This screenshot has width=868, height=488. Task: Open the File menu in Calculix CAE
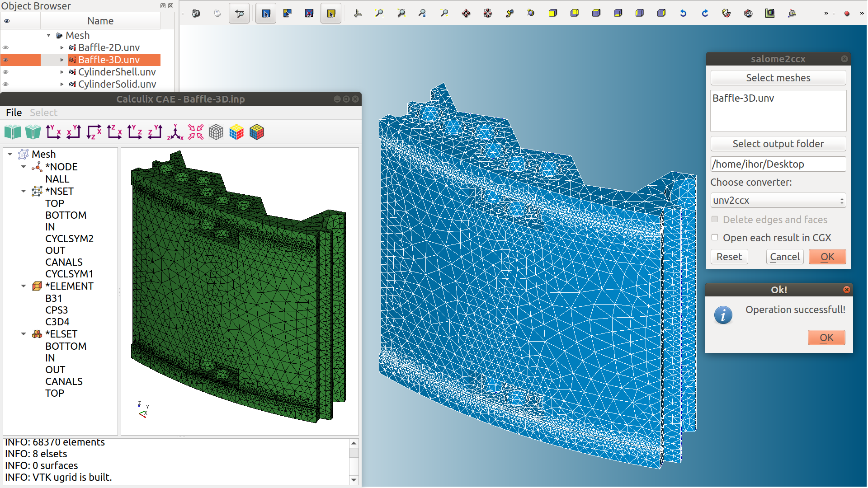[14, 113]
